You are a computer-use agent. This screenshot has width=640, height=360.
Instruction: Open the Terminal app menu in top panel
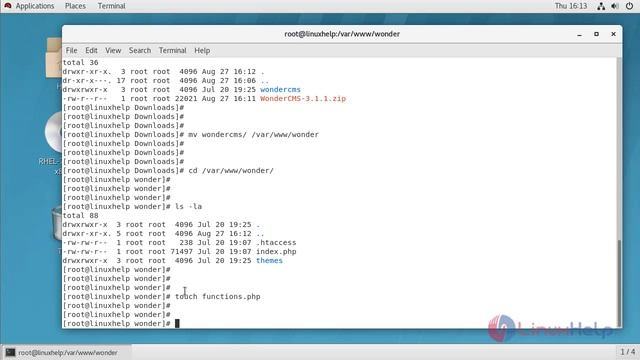point(111,6)
